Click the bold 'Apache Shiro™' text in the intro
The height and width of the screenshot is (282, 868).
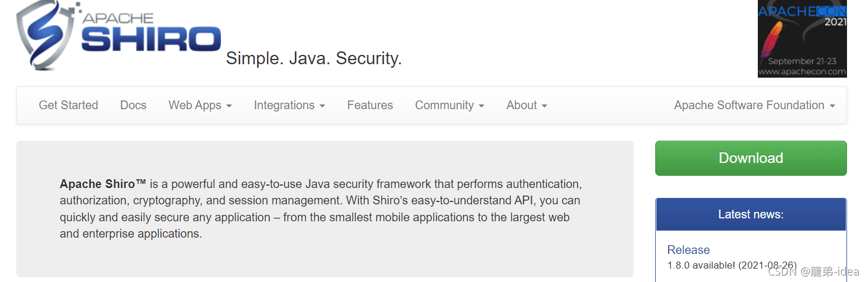[103, 184]
